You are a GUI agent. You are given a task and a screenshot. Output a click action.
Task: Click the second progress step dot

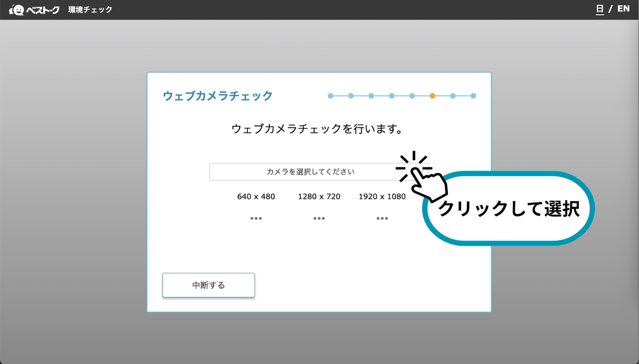351,96
